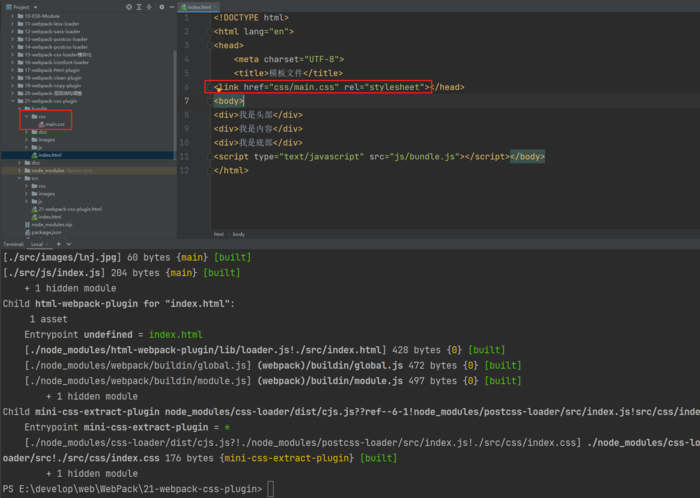Expand the 17-webpack-html-plugin folder arrow
700x498 pixels.
(12, 70)
